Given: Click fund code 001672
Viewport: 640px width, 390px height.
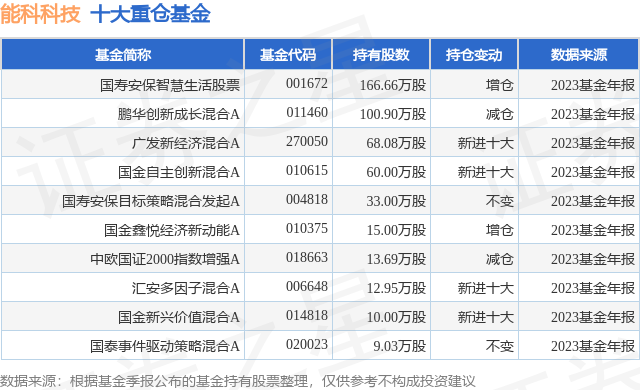Looking at the screenshot, I should coord(307,84).
